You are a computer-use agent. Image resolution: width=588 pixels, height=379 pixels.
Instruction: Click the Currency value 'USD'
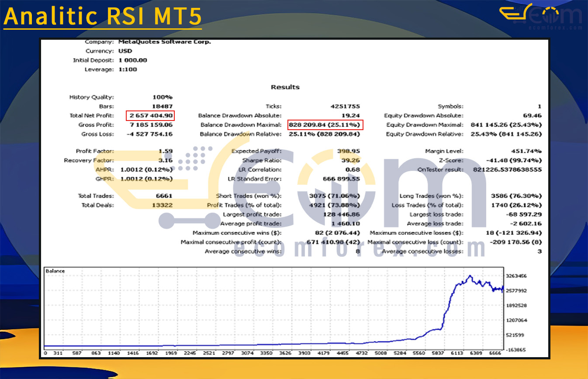click(125, 51)
